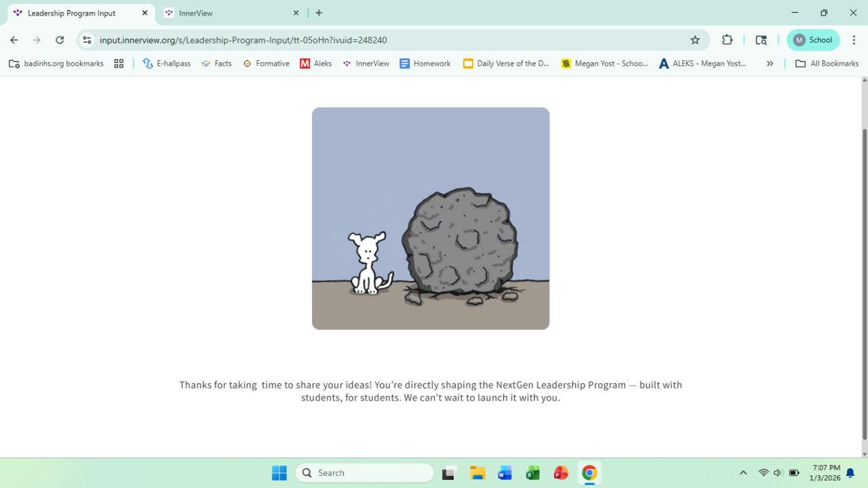Screen dimensions: 868x488
Task: Launch File Explorer from the taskbar
Action: [x=477, y=473]
